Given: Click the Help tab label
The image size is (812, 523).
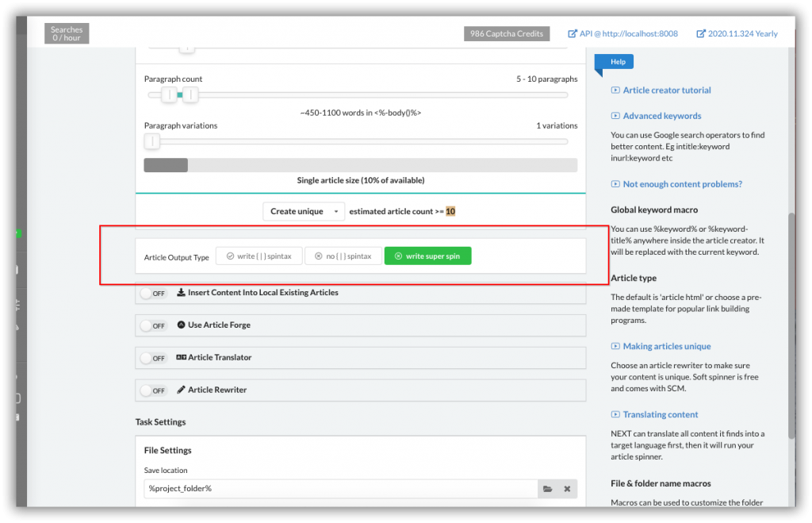Looking at the screenshot, I should pyautogui.click(x=617, y=62).
